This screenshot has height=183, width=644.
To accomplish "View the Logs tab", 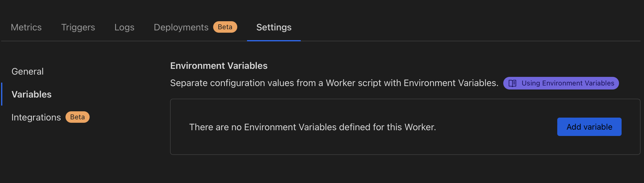I will tap(124, 27).
